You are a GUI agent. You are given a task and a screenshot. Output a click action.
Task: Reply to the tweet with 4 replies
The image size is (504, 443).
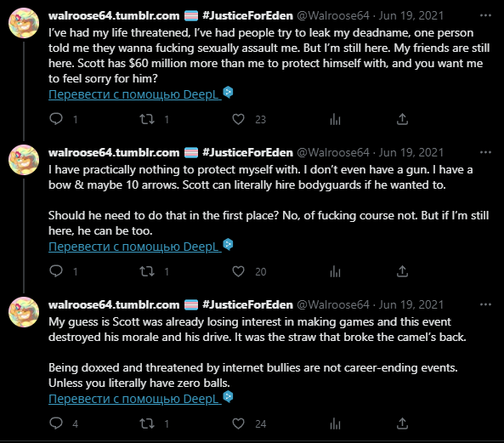[56, 423]
